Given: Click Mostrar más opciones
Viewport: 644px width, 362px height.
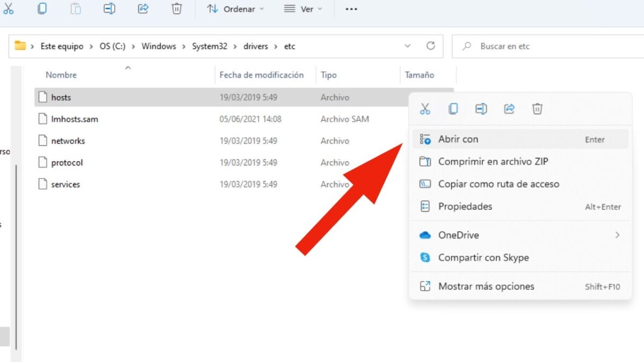Looking at the screenshot, I should [x=486, y=286].
